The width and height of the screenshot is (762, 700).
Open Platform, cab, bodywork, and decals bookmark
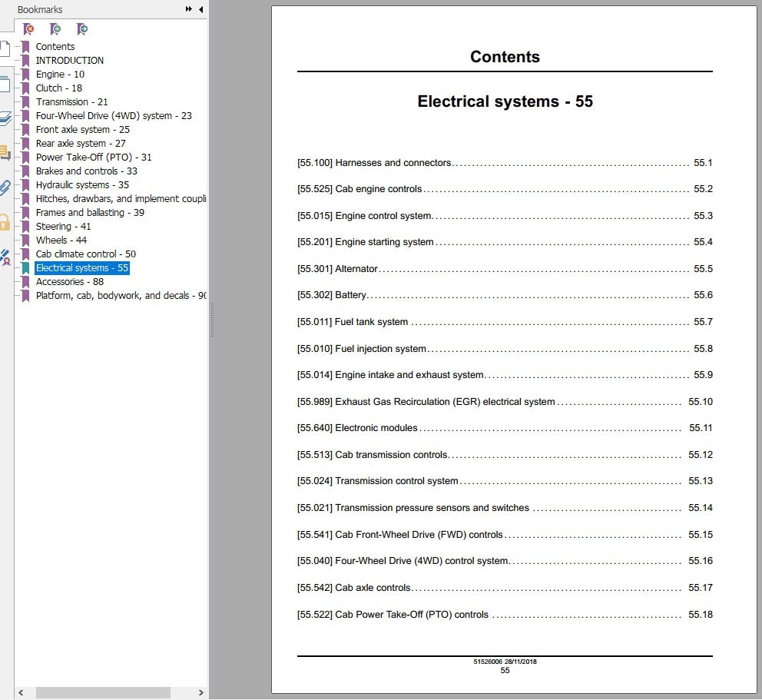point(121,296)
